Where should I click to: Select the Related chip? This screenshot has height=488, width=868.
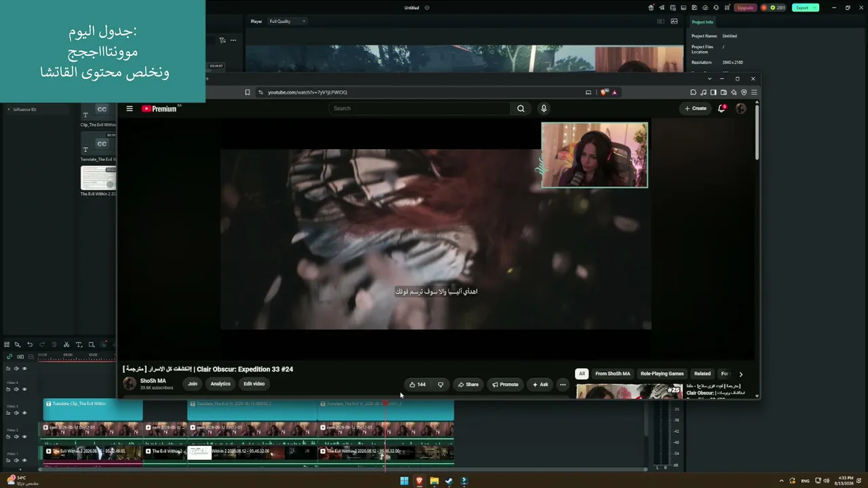(x=703, y=373)
